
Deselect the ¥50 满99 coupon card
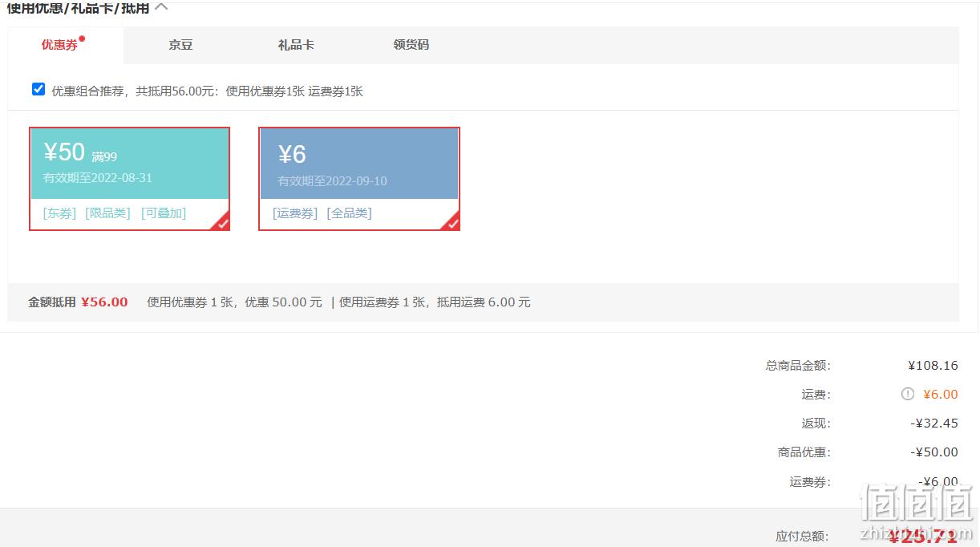point(130,179)
